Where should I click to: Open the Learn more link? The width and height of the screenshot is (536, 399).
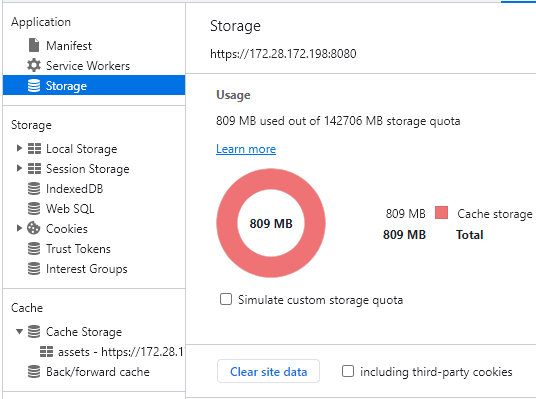246,149
